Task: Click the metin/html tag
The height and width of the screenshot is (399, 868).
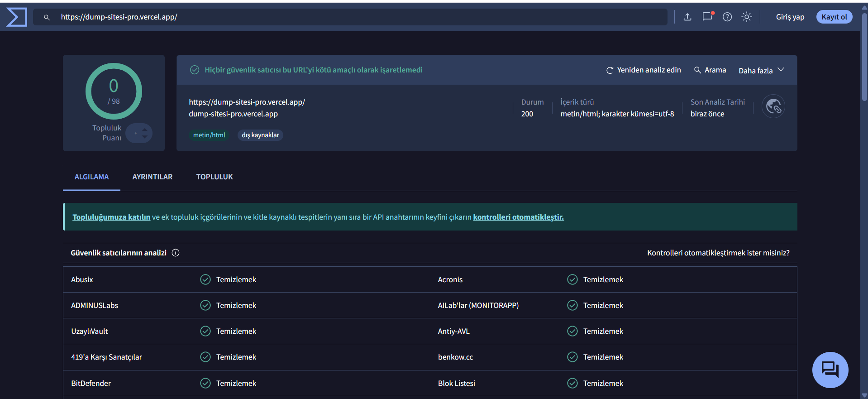Action: click(209, 135)
